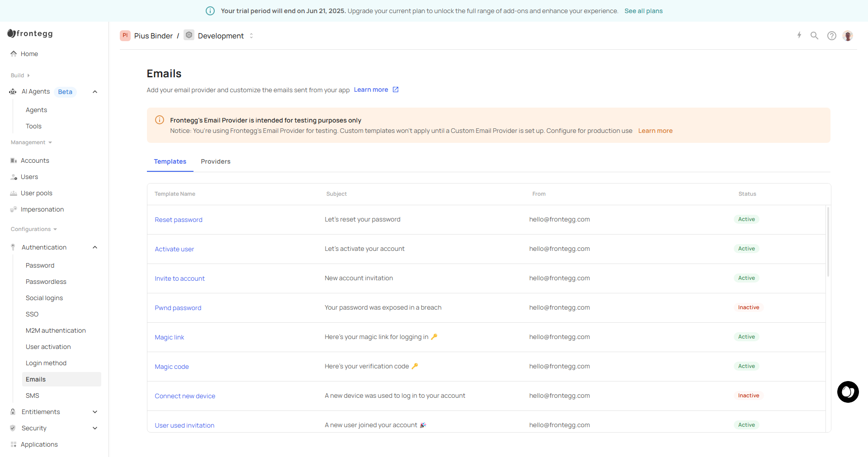Screen dimensions: 868x457
Task: Open Tools in the sidebar
Action: click(x=33, y=126)
